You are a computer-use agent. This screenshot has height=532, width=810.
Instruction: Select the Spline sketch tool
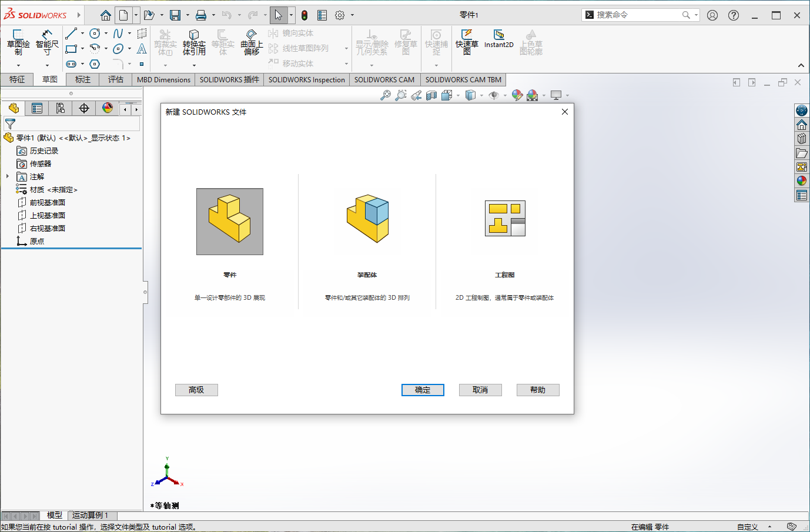coord(118,34)
